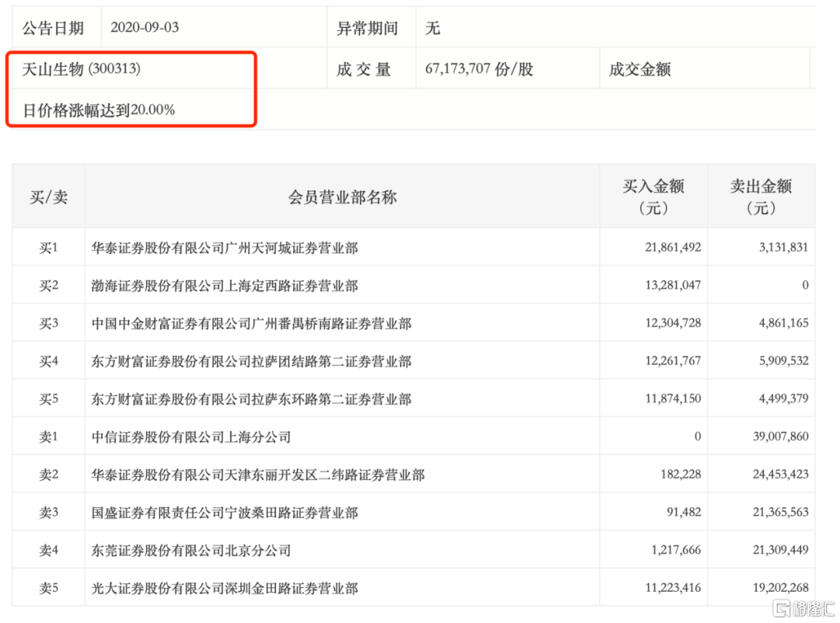Select buy amount 13,281,047

coord(673,285)
